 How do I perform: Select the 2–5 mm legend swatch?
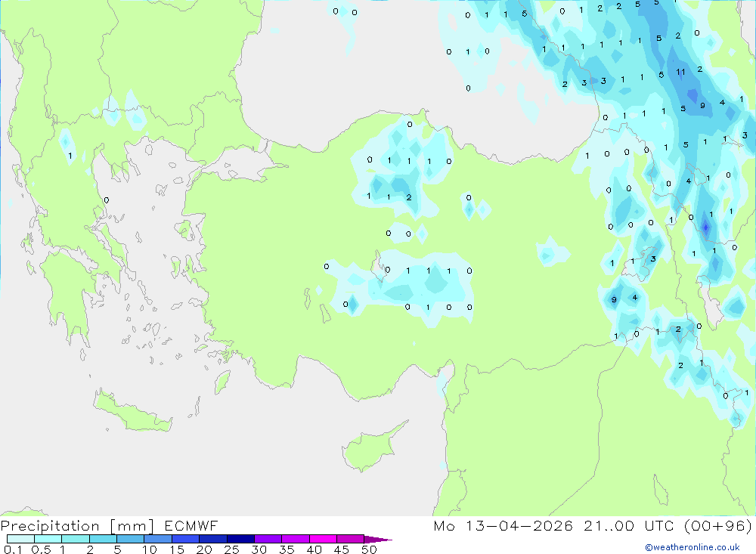point(103,539)
